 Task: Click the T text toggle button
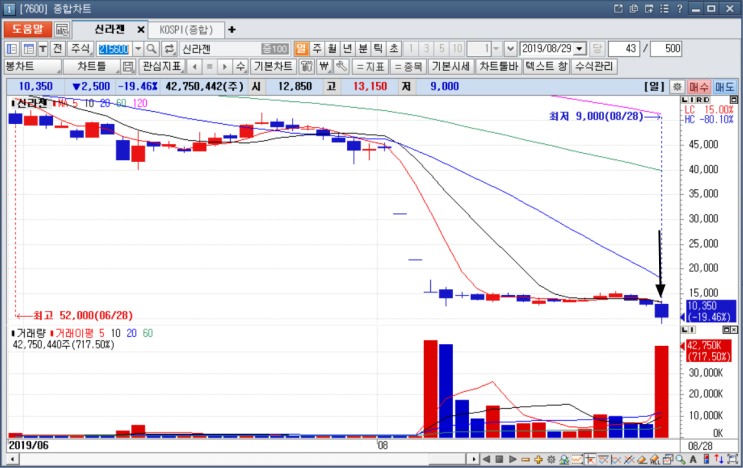pyautogui.click(x=43, y=49)
